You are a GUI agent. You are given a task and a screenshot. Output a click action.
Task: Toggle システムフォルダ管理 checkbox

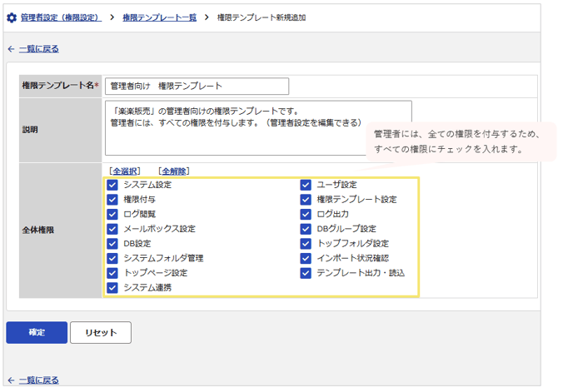click(112, 259)
